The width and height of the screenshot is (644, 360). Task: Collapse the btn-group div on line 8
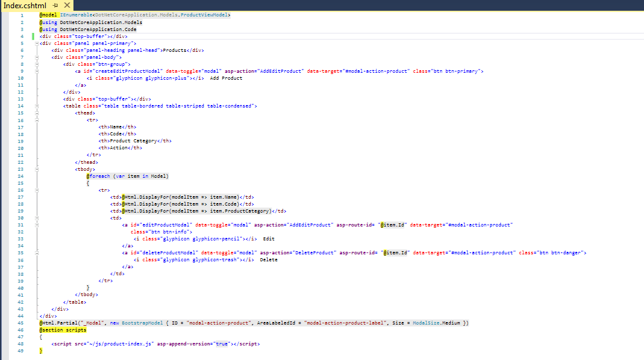pos(37,64)
